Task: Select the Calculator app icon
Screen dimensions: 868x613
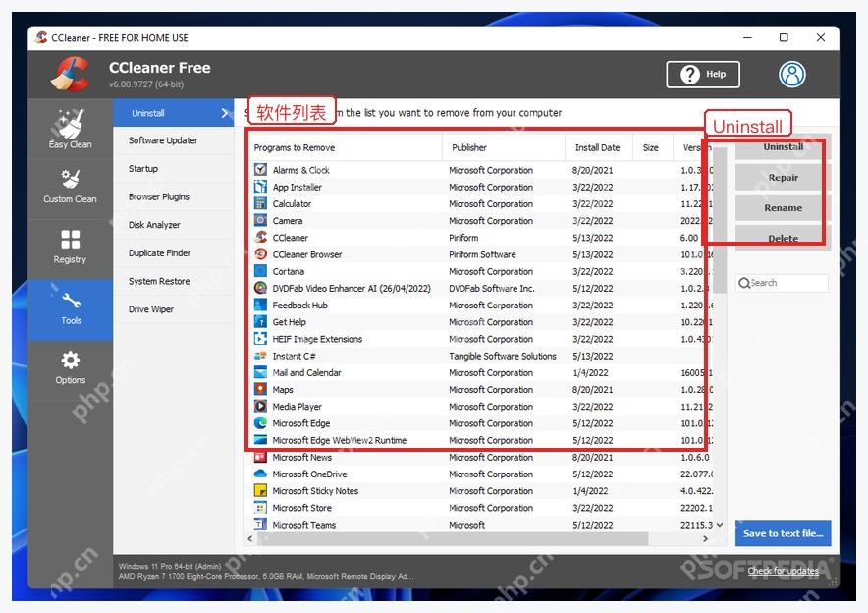Action: [x=260, y=203]
